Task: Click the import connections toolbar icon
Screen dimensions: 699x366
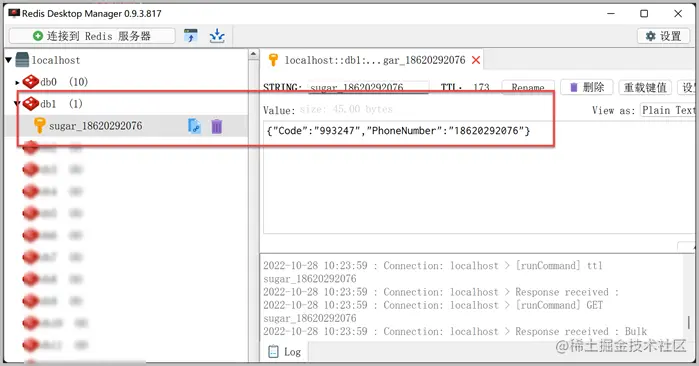Action: pos(191,36)
